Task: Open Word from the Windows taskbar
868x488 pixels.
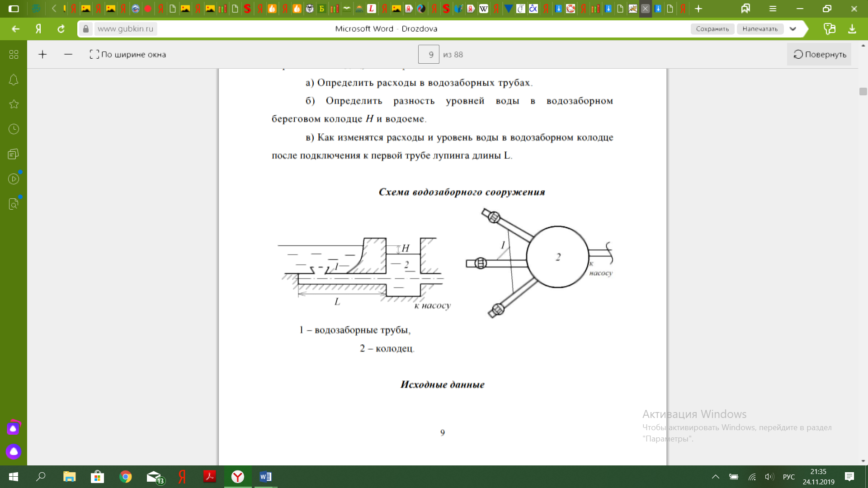Action: tap(265, 477)
